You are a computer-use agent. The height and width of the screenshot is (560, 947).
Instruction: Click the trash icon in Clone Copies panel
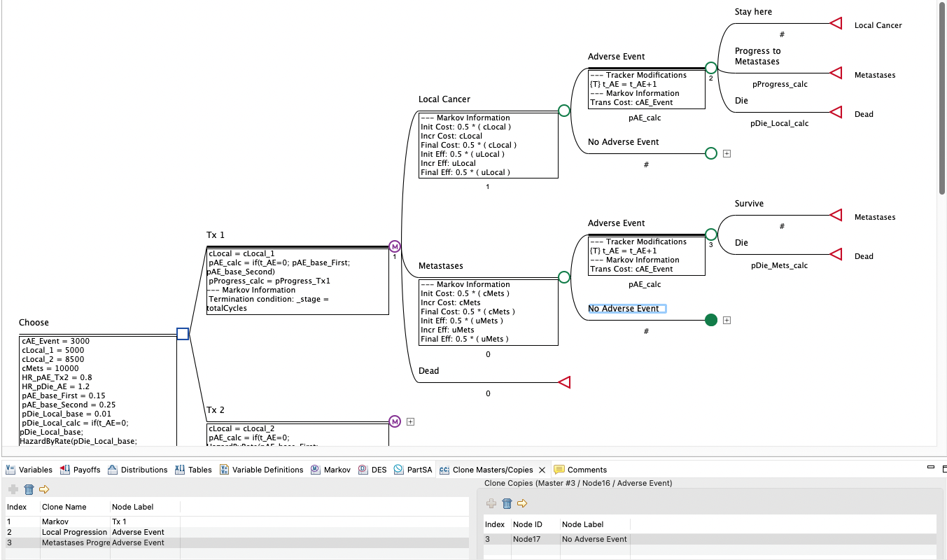tap(507, 503)
